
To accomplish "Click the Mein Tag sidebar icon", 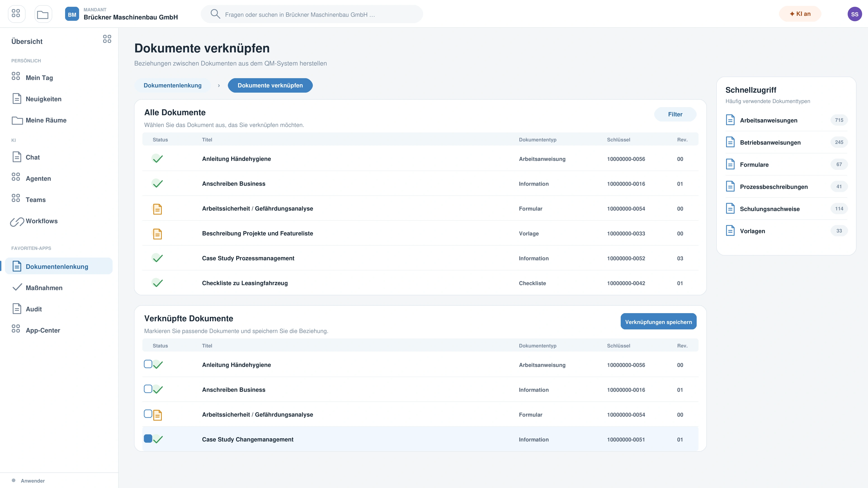I will tap(16, 76).
